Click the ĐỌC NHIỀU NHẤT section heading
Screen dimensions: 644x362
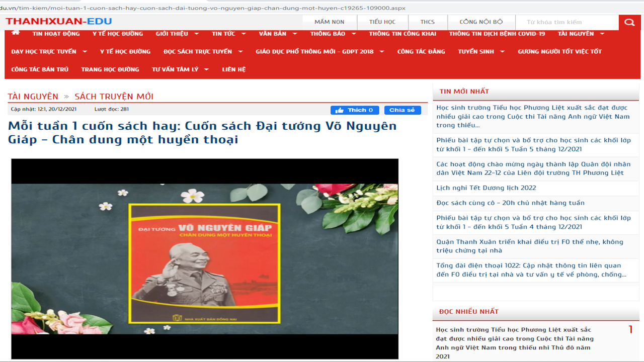(468, 312)
